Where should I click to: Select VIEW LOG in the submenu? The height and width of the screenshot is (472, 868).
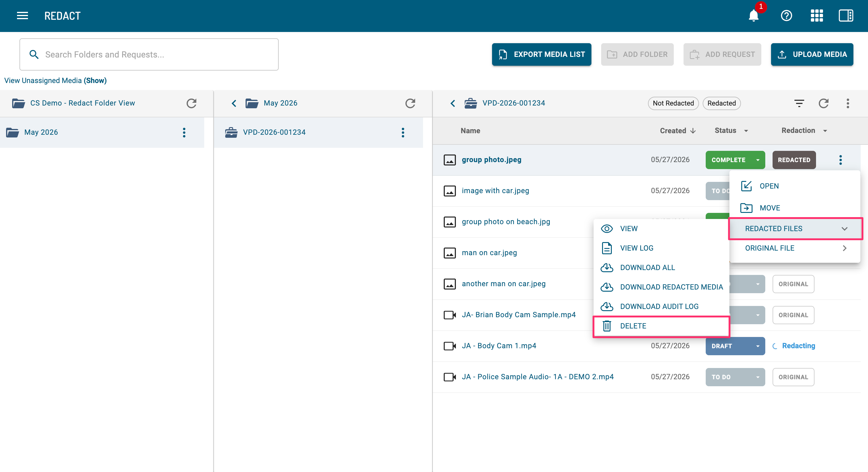(x=661, y=248)
